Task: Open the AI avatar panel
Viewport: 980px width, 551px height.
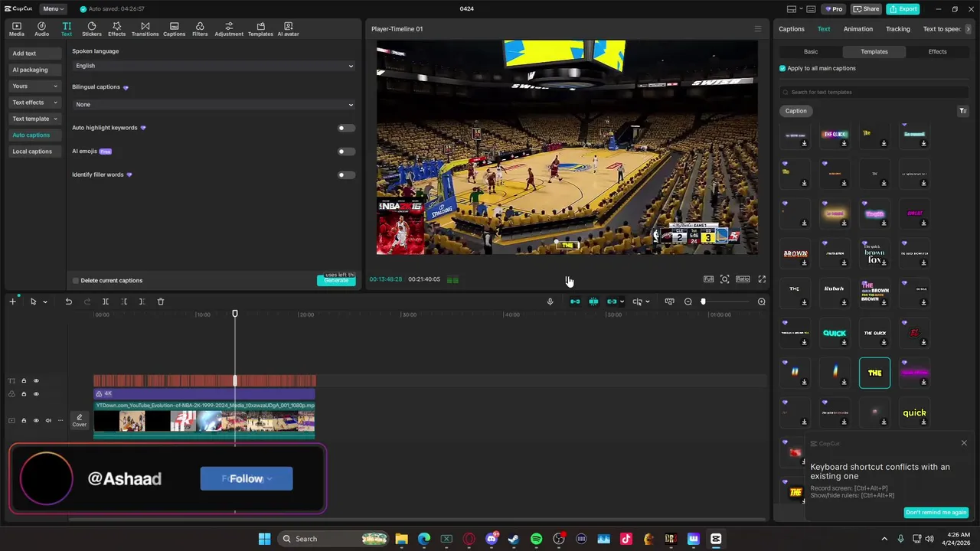Action: (288, 29)
